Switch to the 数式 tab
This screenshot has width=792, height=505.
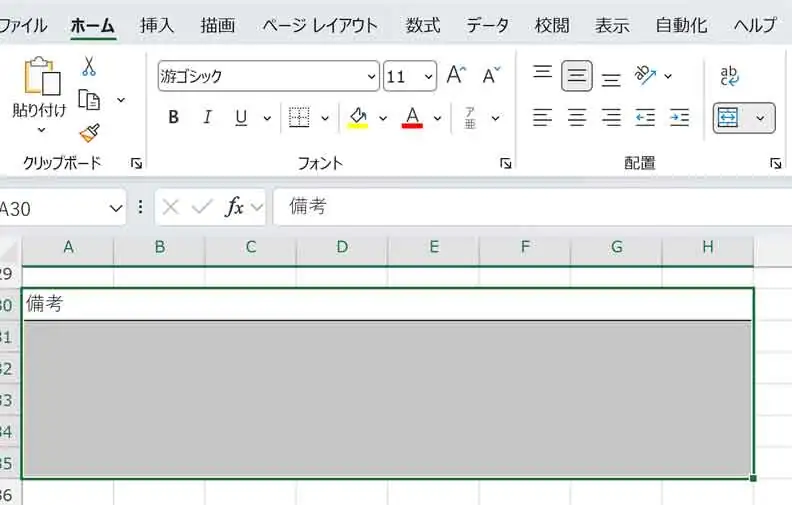[423, 25]
